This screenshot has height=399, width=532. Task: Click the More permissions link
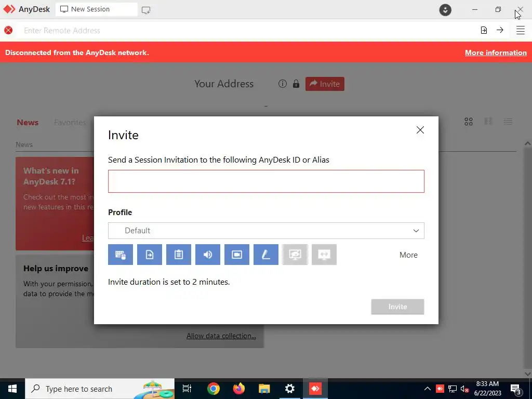coord(408,255)
